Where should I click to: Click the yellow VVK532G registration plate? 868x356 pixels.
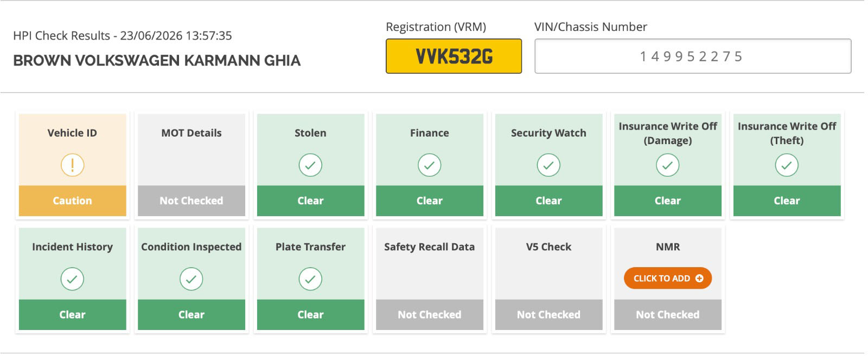(454, 56)
